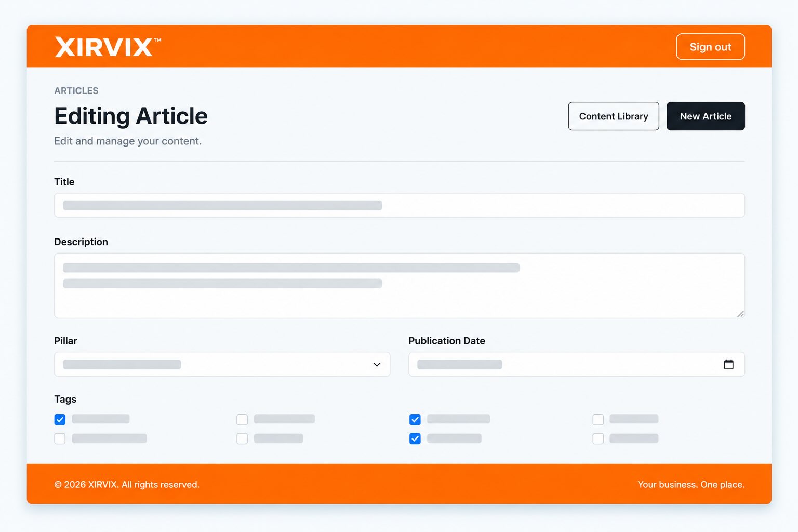Click the "Pillar" field label
Image resolution: width=798 pixels, height=532 pixels.
coord(65,341)
